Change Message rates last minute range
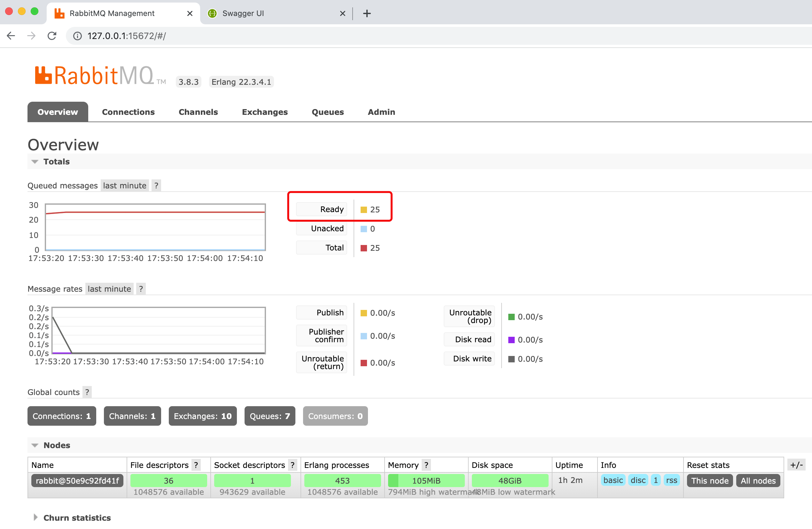The image size is (812, 529). pyautogui.click(x=109, y=289)
